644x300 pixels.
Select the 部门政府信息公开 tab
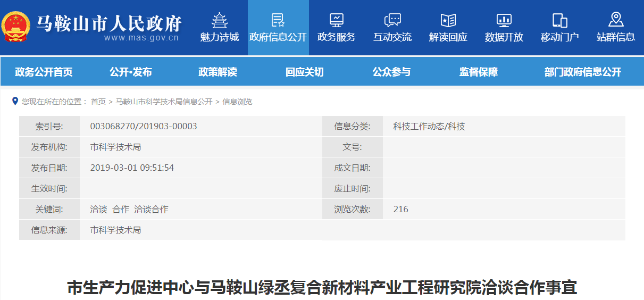(x=583, y=72)
